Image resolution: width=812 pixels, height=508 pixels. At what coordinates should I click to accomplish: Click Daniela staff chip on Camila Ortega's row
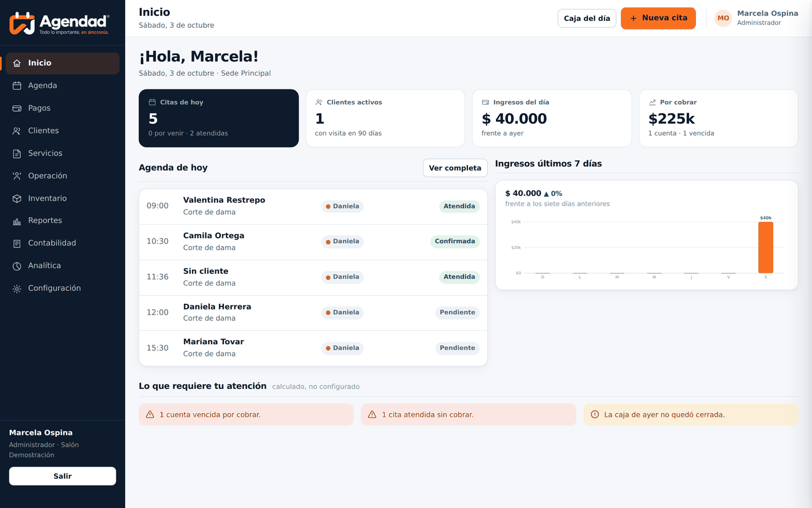[x=342, y=242]
